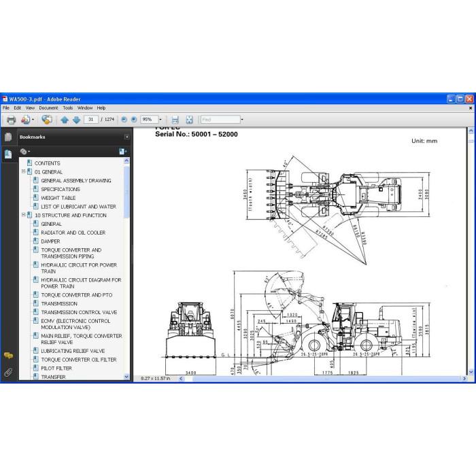The width and height of the screenshot is (476, 476).
Task: Click document horizontal scroll left arrow
Action: 181,378
